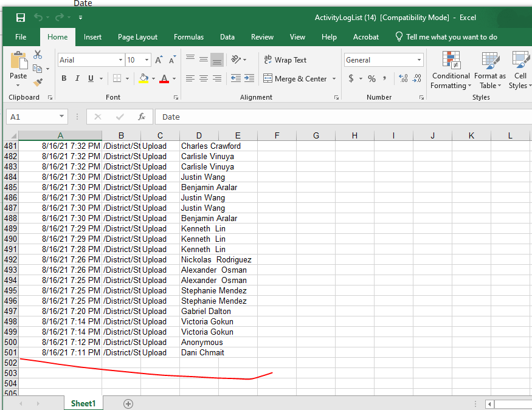Open the Formulas ribbon tab
Image resolution: width=532 pixels, height=410 pixels.
pos(188,37)
